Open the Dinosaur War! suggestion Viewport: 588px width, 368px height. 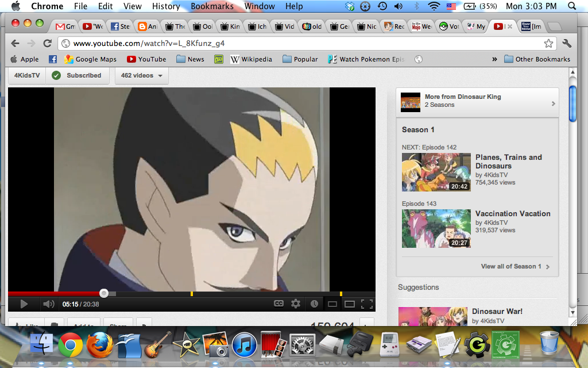[x=497, y=311]
